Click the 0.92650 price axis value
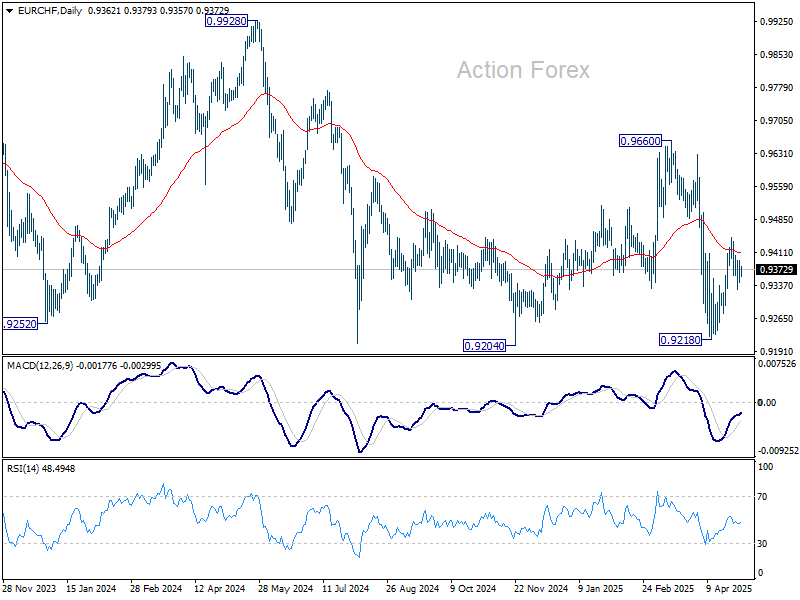Viewport: 800px width, 600px height. [x=777, y=319]
